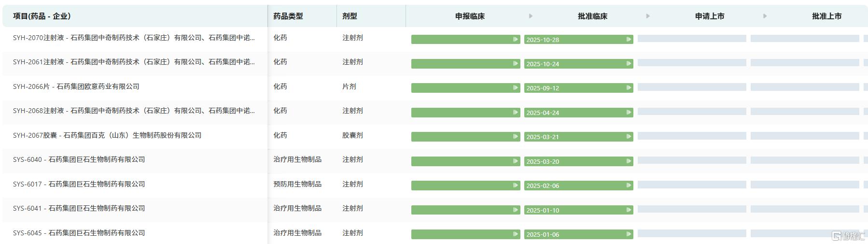The width and height of the screenshot is (868, 244).
Task: Click arrow icon on 2025-03-21 bar
Action: 629,136
